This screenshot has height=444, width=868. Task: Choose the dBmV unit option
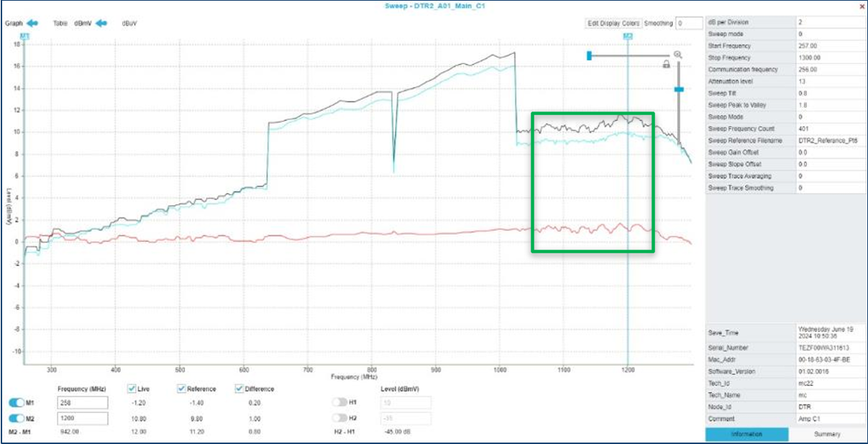pyautogui.click(x=83, y=23)
